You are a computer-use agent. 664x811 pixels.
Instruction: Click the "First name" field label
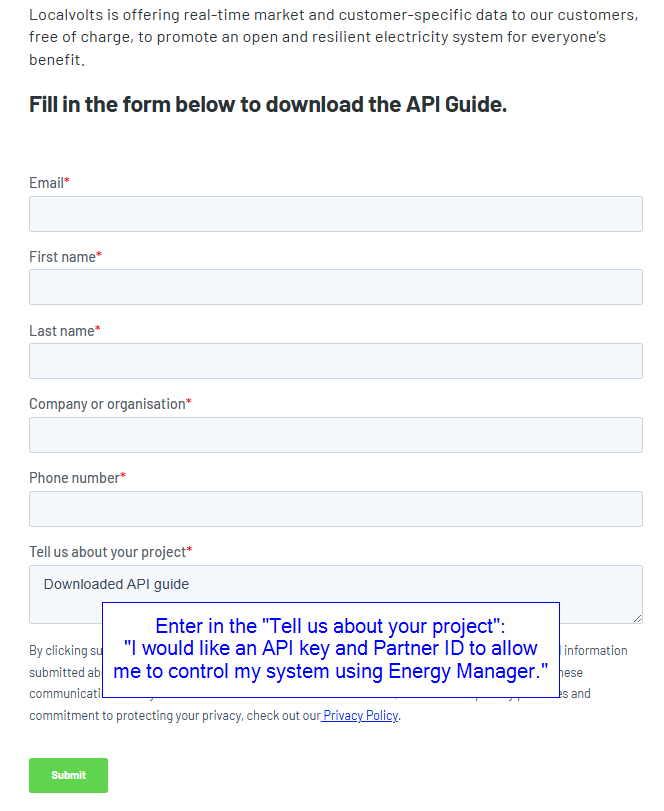point(62,257)
